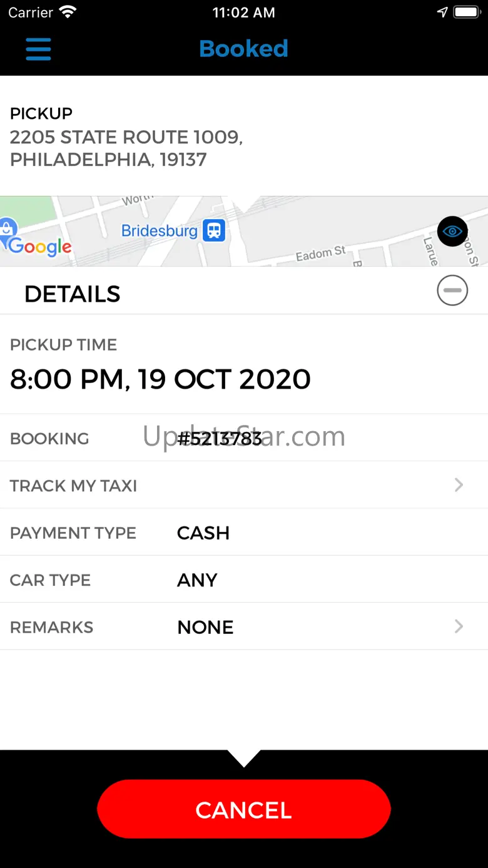Tap the pickup time 8:00 PM value
The image size is (488, 868).
pos(160,379)
